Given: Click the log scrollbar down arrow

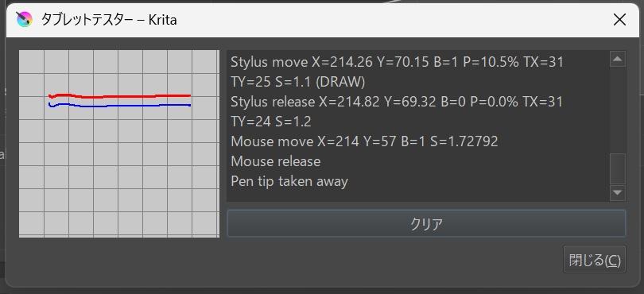Looking at the screenshot, I should (617, 192).
